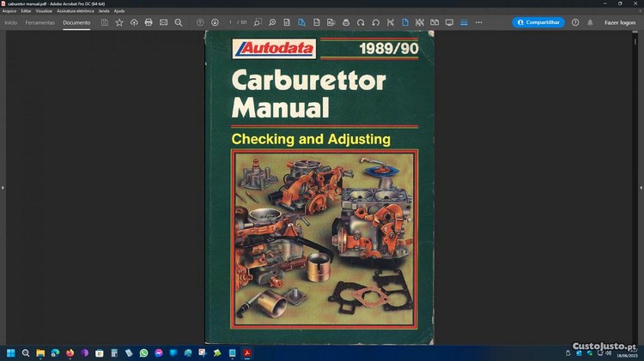This screenshot has width=644, height=361.
Task: Expand the right tools pane arrow
Action: coord(641,187)
